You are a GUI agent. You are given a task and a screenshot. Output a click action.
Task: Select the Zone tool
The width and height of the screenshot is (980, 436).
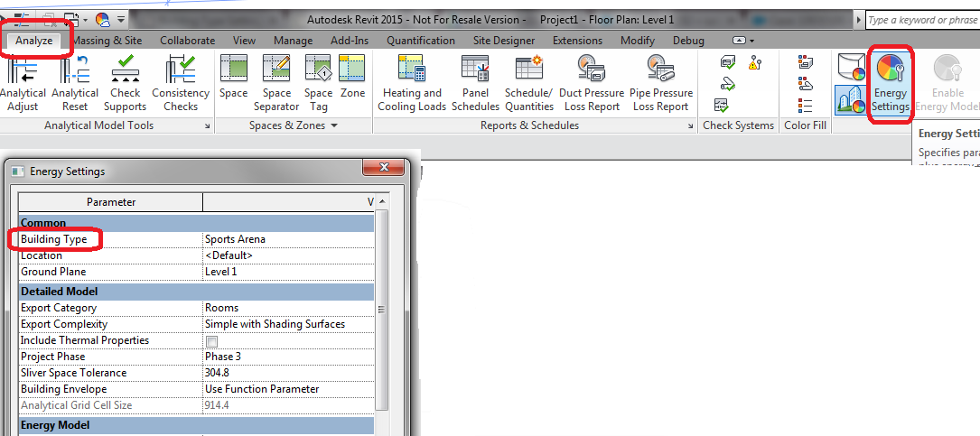coord(352,78)
